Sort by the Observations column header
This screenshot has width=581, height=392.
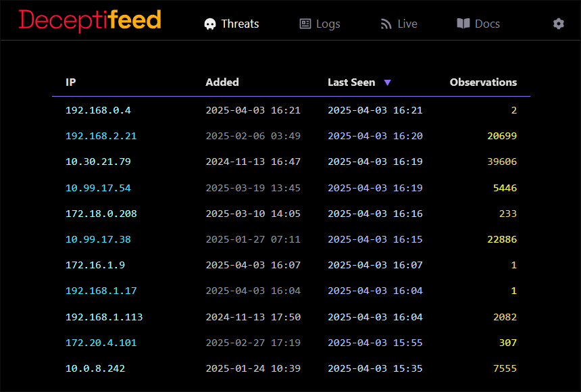(483, 82)
